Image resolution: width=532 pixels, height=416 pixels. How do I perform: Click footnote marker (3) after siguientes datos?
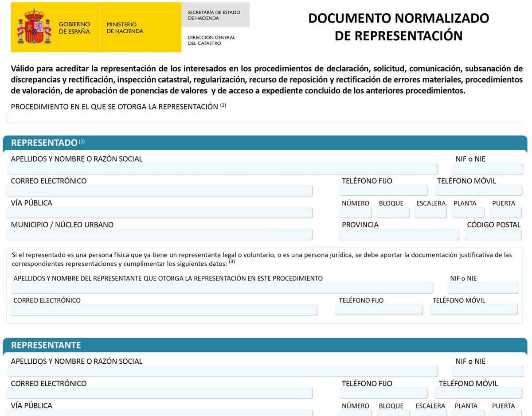coord(231,260)
